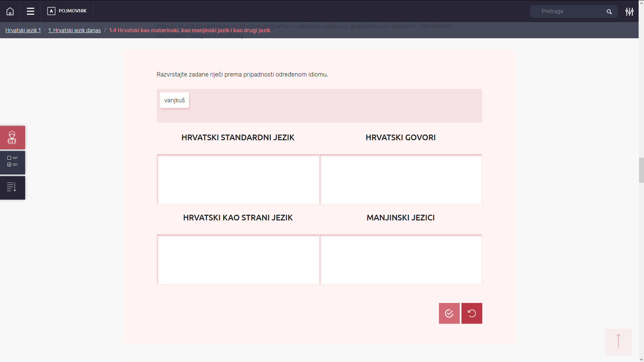Reset the exercise with the reload button
The width and height of the screenshot is (644, 362).
[472, 313]
